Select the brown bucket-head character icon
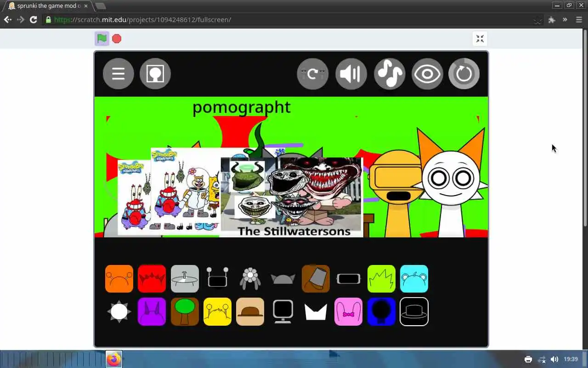The image size is (588, 368). pyautogui.click(x=316, y=279)
